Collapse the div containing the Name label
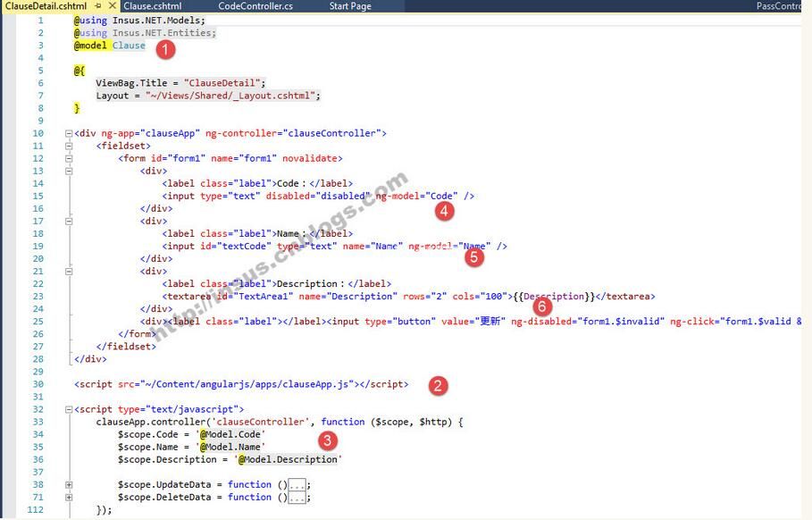Image resolution: width=812 pixels, height=520 pixels. coord(69,222)
